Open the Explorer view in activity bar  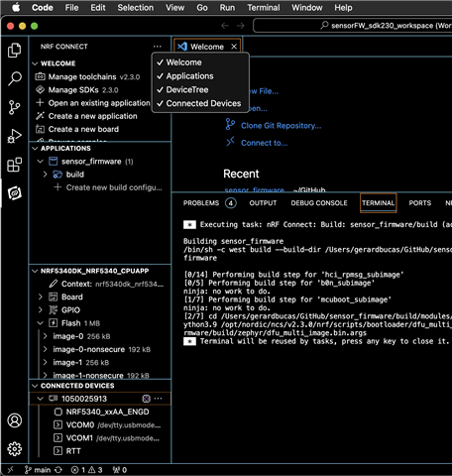[15, 51]
